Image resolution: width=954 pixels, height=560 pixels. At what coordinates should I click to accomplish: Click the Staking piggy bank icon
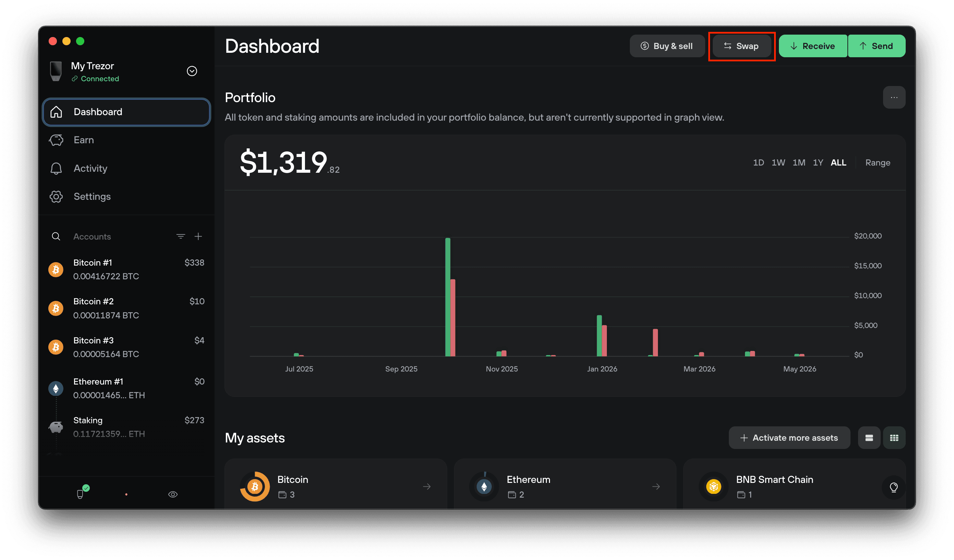pyautogui.click(x=56, y=428)
